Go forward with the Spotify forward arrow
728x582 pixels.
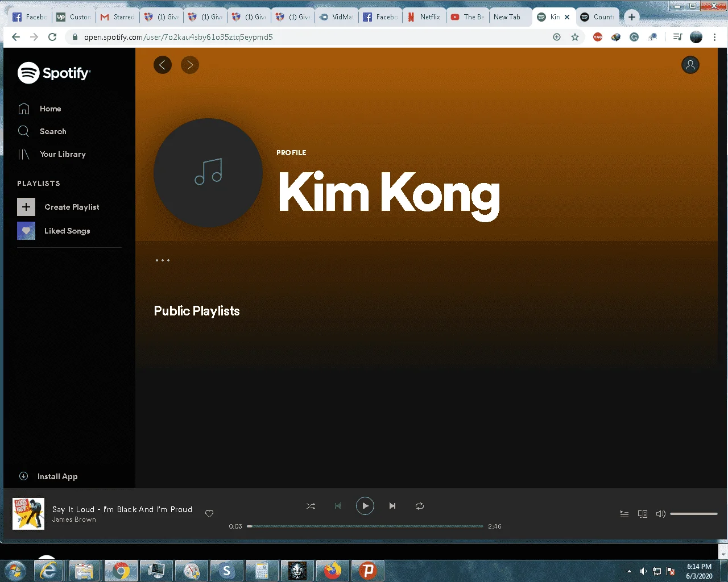190,65
